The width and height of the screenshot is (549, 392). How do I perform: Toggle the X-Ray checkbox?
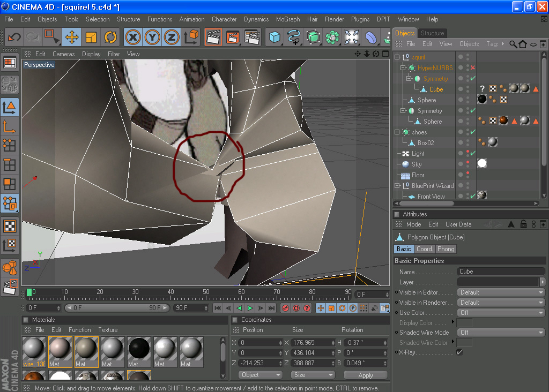pyautogui.click(x=459, y=352)
